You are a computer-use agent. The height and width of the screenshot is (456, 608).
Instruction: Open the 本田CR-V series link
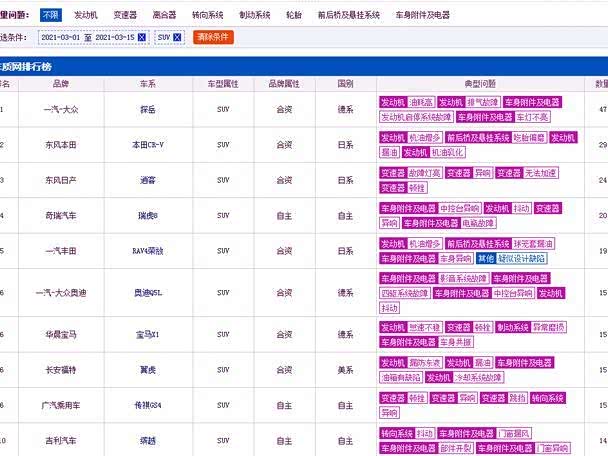(146, 145)
